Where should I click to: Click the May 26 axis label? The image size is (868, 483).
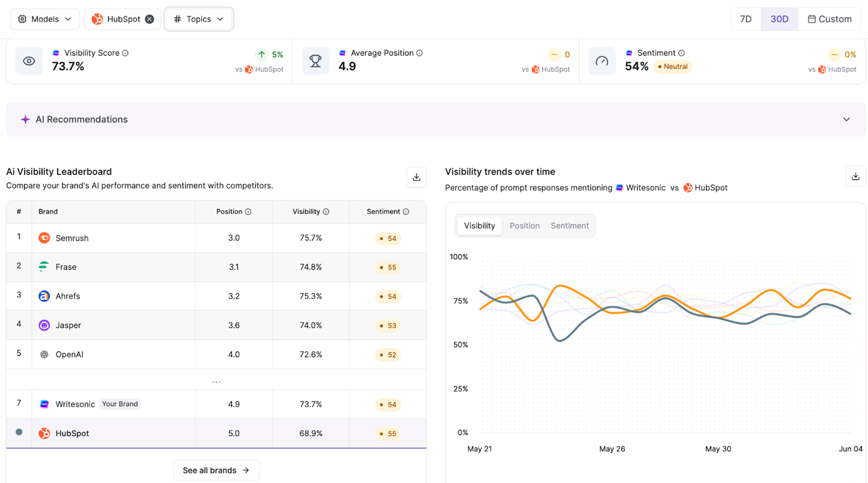[612, 449]
